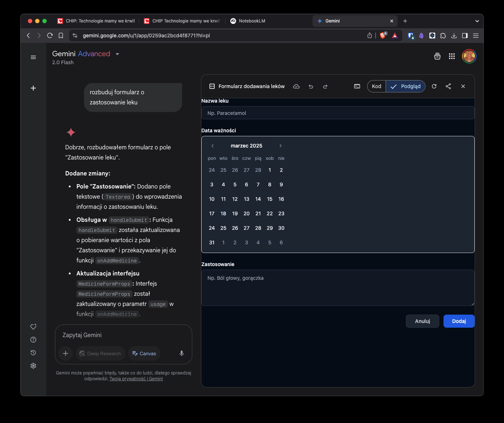Screen dimensions: 504x423
Task: Click the microphone icon in prompt box
Action: (x=182, y=353)
